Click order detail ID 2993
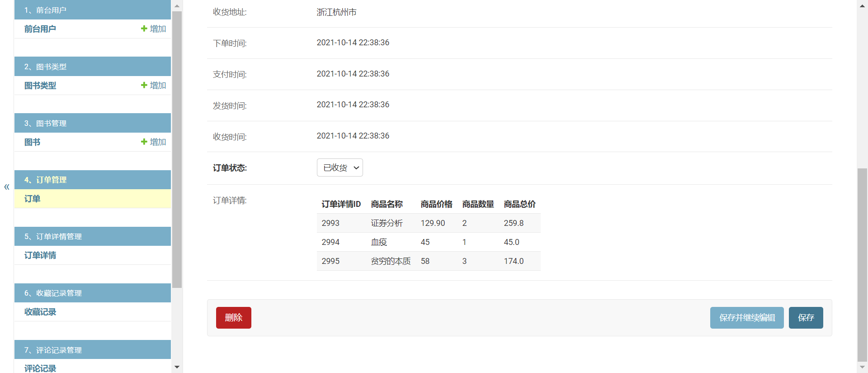Image resolution: width=868 pixels, height=373 pixels. (330, 223)
